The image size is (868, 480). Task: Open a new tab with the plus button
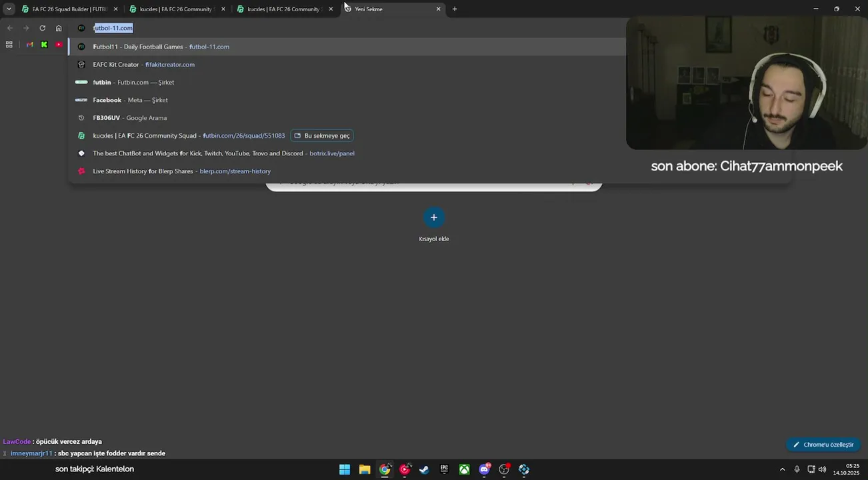click(x=455, y=9)
